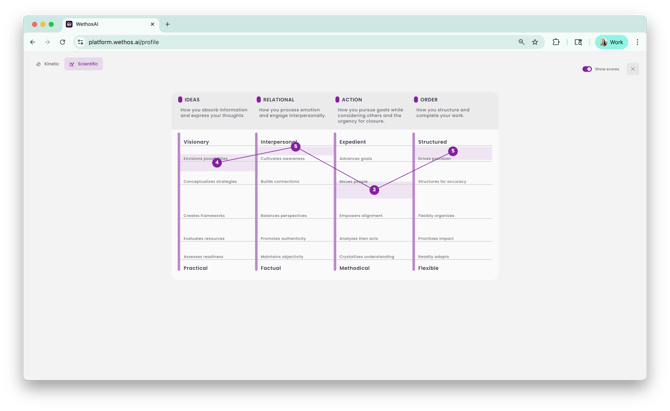670x411 pixels.
Task: Click the purple IDEAS column icon
Action: (x=180, y=100)
